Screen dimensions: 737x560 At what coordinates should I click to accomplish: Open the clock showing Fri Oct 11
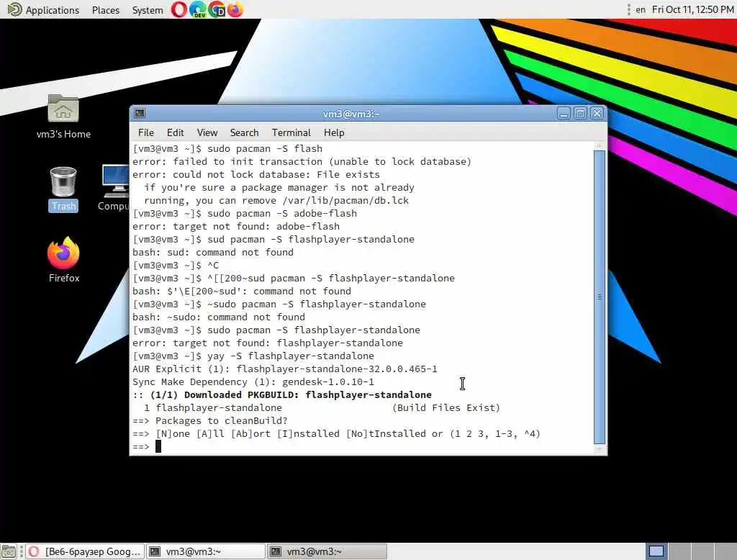(x=692, y=9)
